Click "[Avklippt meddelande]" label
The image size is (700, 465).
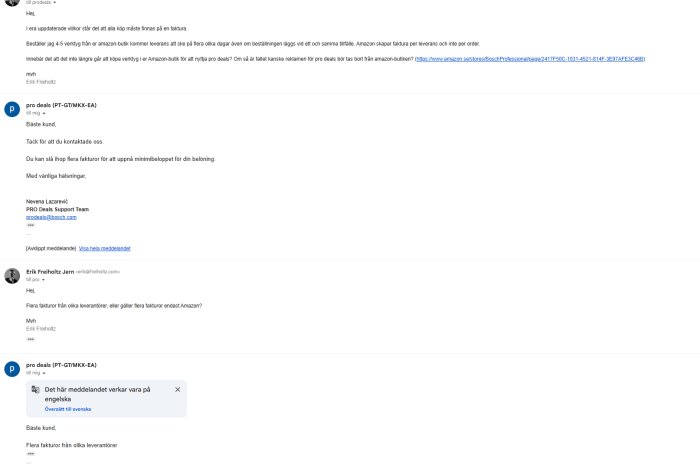point(51,249)
